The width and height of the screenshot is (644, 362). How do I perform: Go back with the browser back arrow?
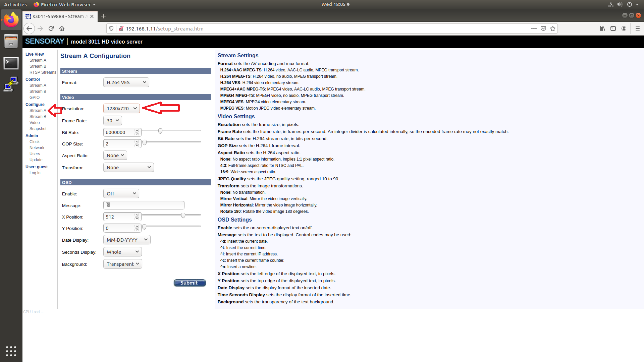(29, 28)
